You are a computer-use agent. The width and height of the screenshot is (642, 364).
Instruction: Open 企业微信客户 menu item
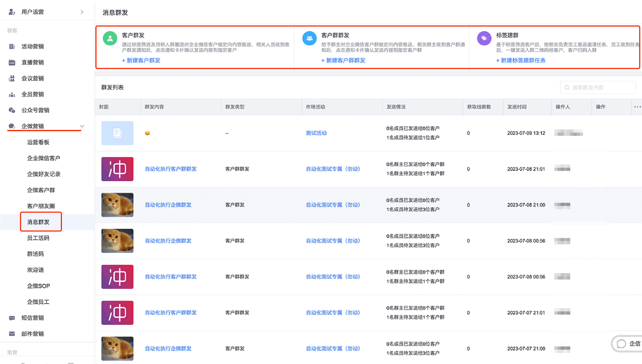click(x=43, y=158)
